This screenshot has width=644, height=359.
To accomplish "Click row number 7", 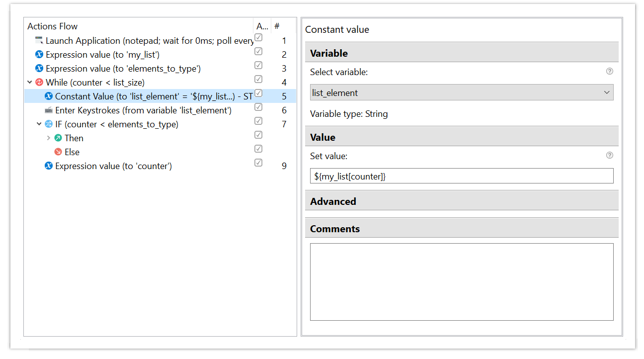I will pos(284,124).
